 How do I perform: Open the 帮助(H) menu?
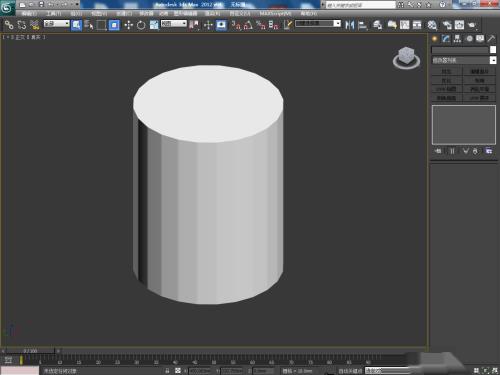click(309, 13)
